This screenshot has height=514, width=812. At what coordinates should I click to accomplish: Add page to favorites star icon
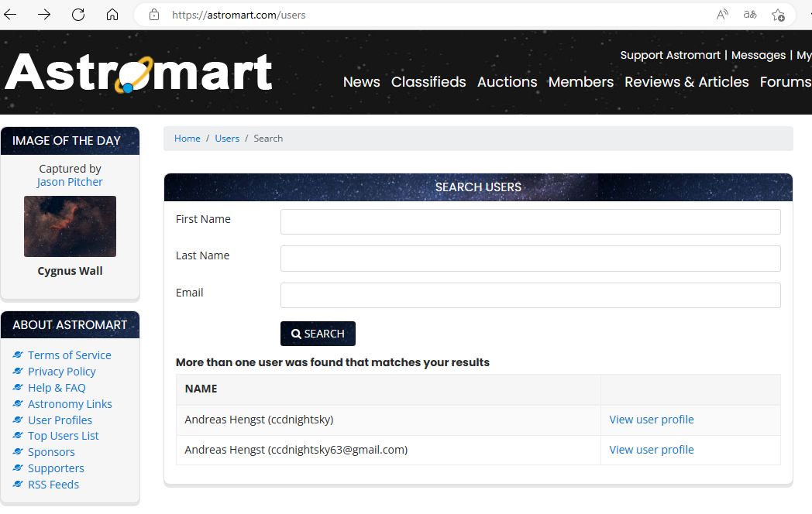click(778, 15)
